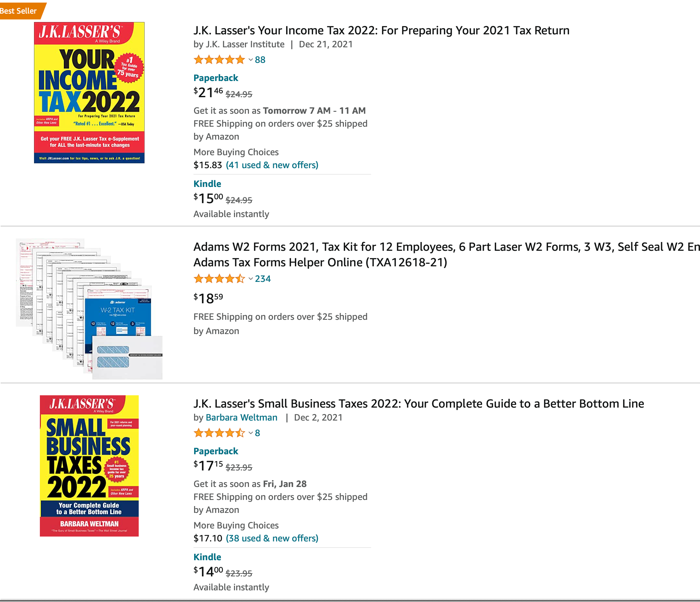Click the star rating for Adams W2 Forms
This screenshot has width=700, height=602.
pos(219,279)
